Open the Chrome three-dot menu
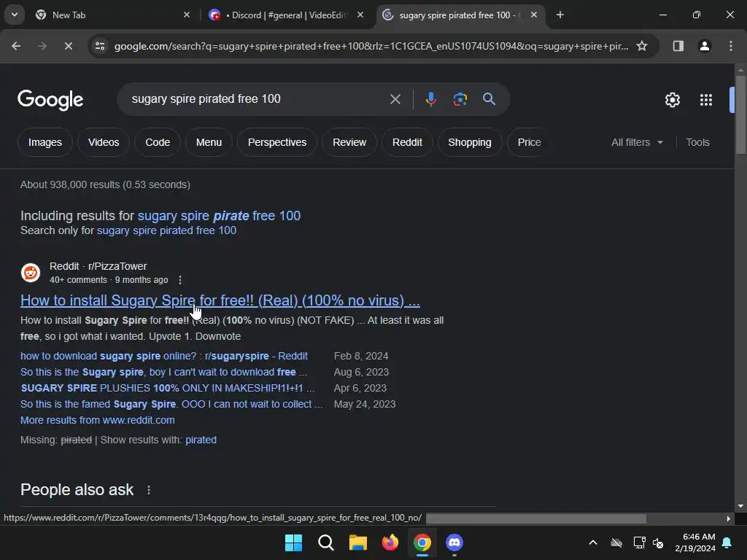This screenshot has height=560, width=747. click(730, 46)
